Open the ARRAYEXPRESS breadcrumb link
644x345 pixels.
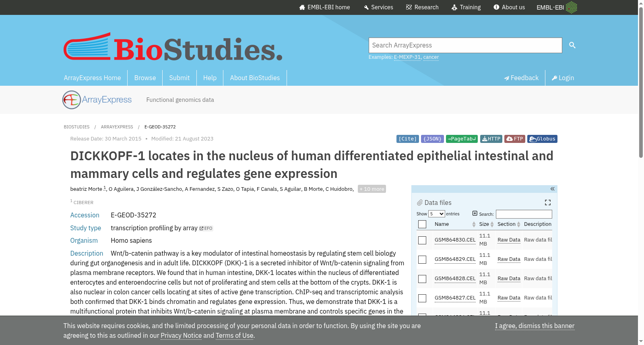tap(117, 127)
